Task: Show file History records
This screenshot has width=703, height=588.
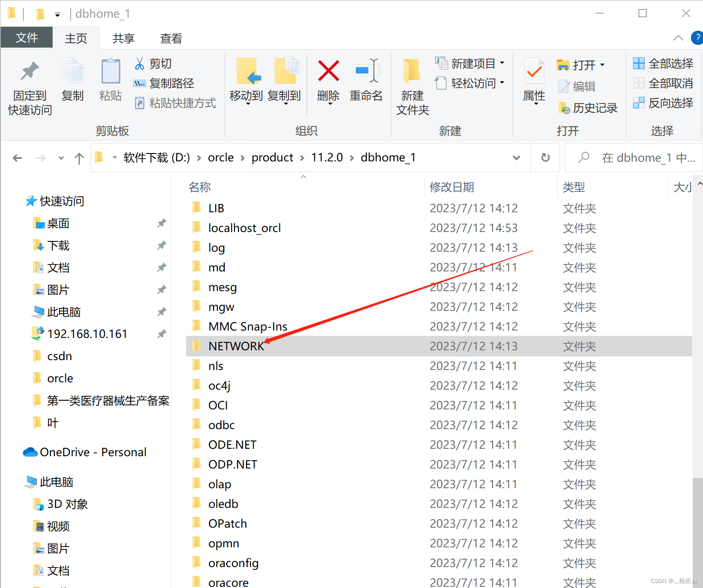Action: [x=588, y=108]
